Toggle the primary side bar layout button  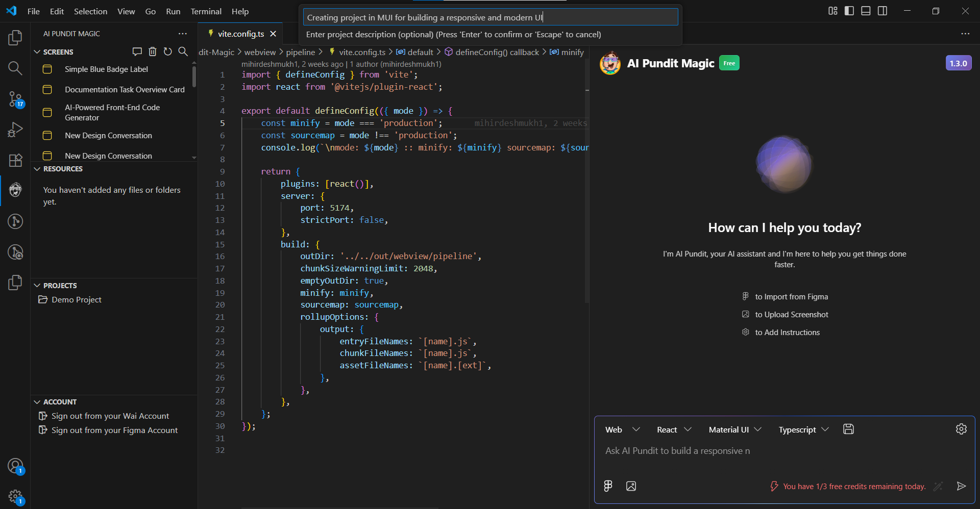click(849, 11)
